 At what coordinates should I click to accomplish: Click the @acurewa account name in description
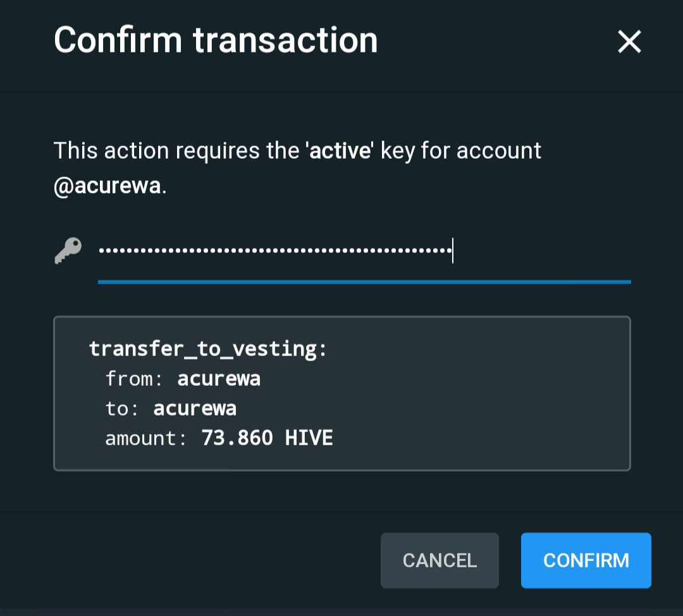click(x=108, y=187)
